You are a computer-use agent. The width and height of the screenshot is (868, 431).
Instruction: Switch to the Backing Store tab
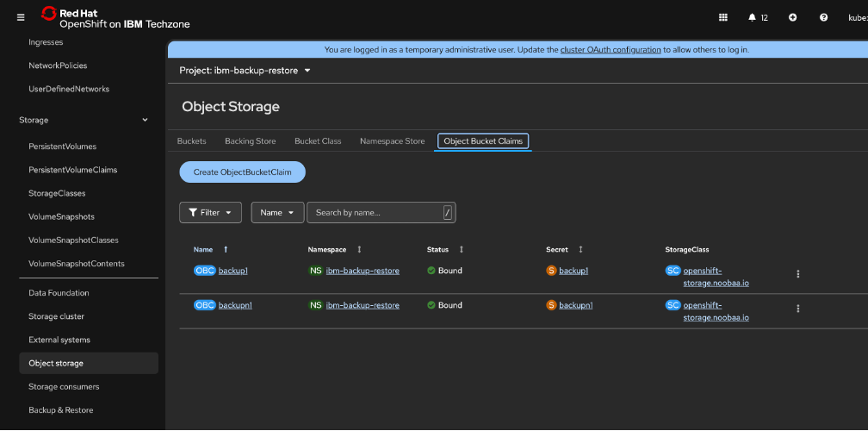click(250, 141)
